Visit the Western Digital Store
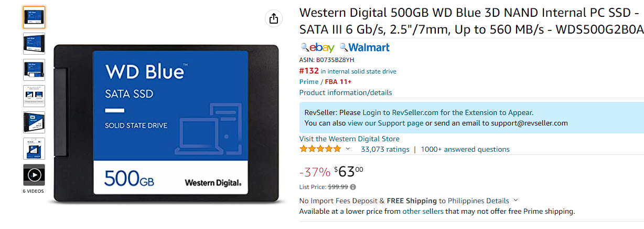This screenshot has height=229, width=644. (x=349, y=139)
